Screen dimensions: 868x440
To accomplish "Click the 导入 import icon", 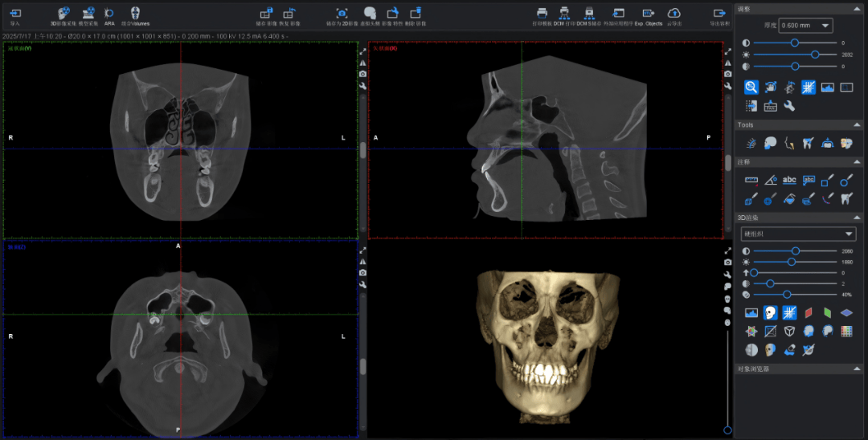I will 15,14.
